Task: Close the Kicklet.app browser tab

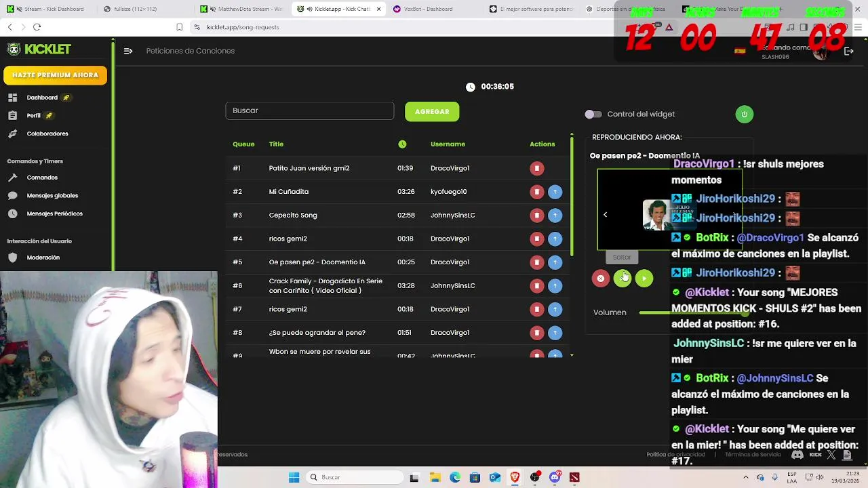Action: pyautogui.click(x=379, y=9)
